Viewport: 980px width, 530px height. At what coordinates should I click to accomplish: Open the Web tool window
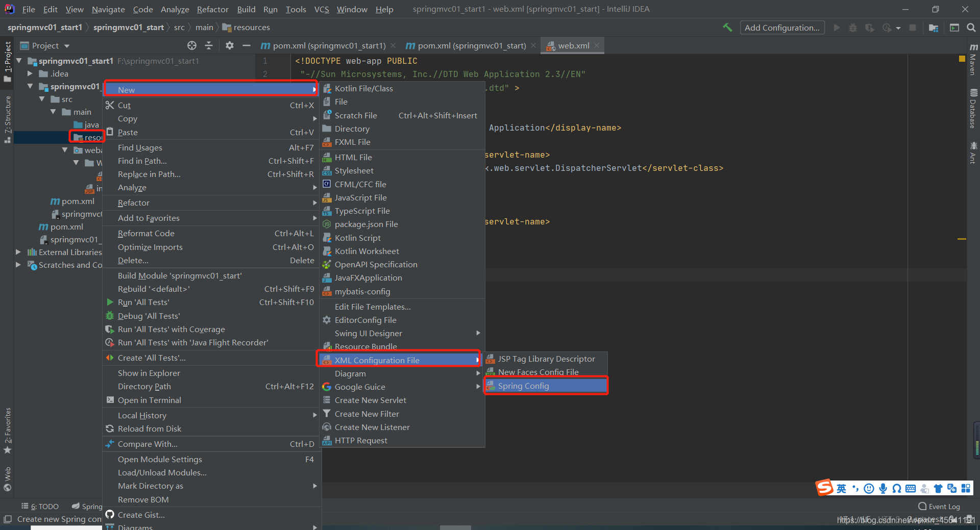[x=8, y=478]
